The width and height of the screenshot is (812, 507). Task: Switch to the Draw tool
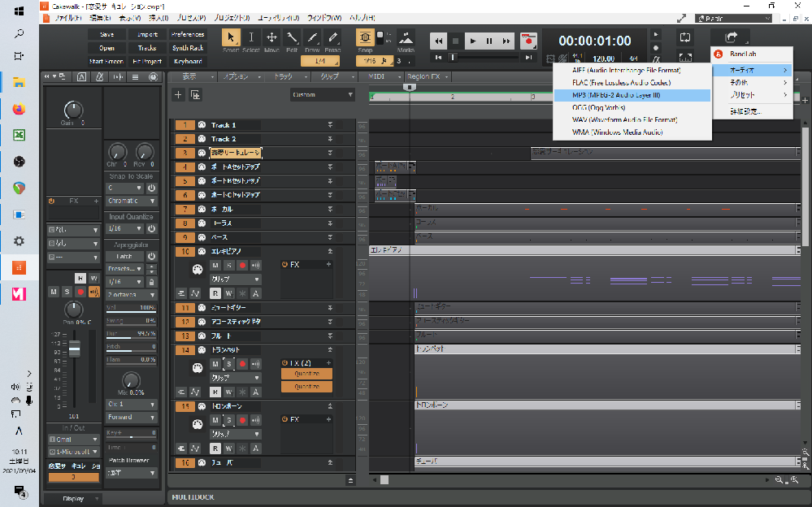pos(312,38)
